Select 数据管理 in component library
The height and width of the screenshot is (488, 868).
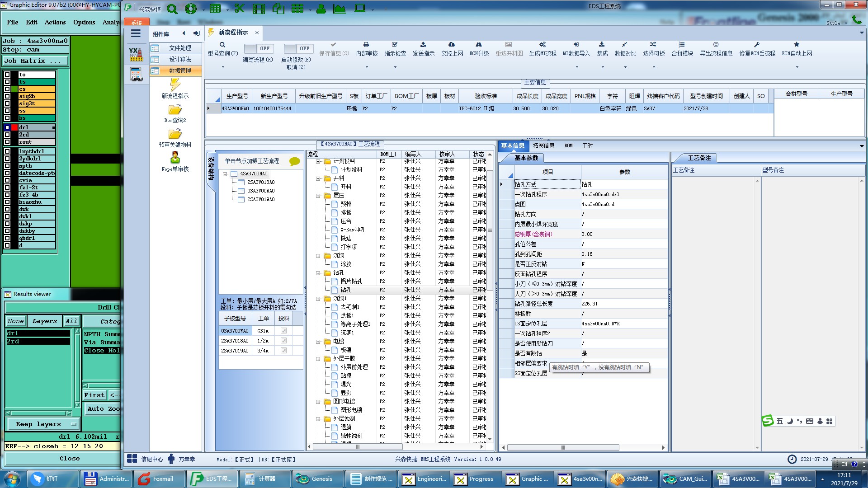(180, 71)
